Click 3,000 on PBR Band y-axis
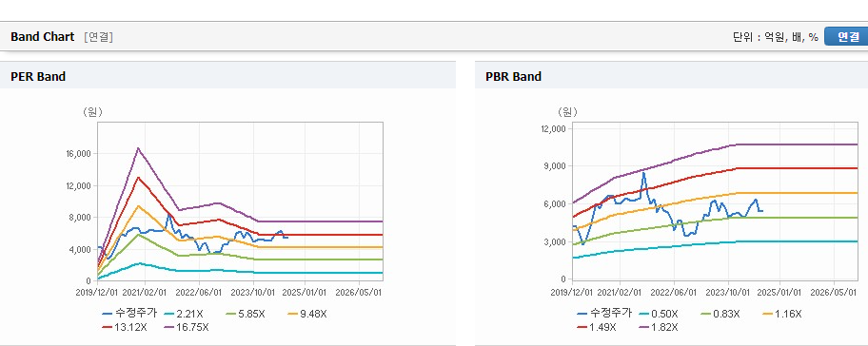 (x=556, y=242)
